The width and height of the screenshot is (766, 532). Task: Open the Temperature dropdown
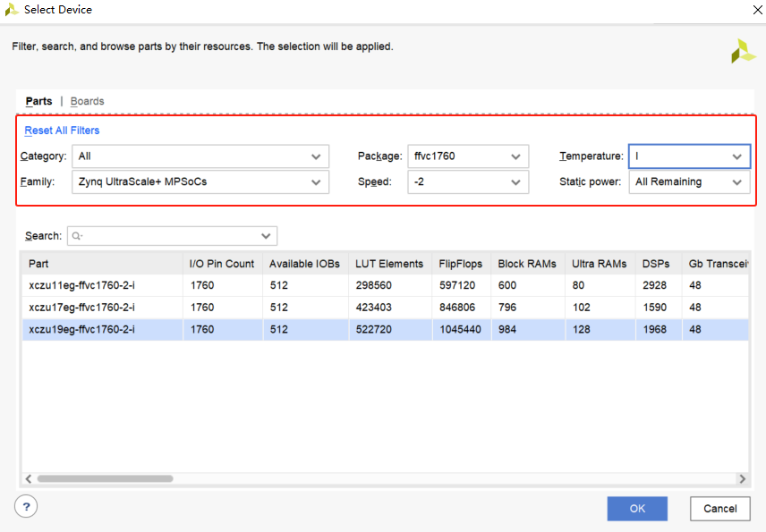click(689, 156)
